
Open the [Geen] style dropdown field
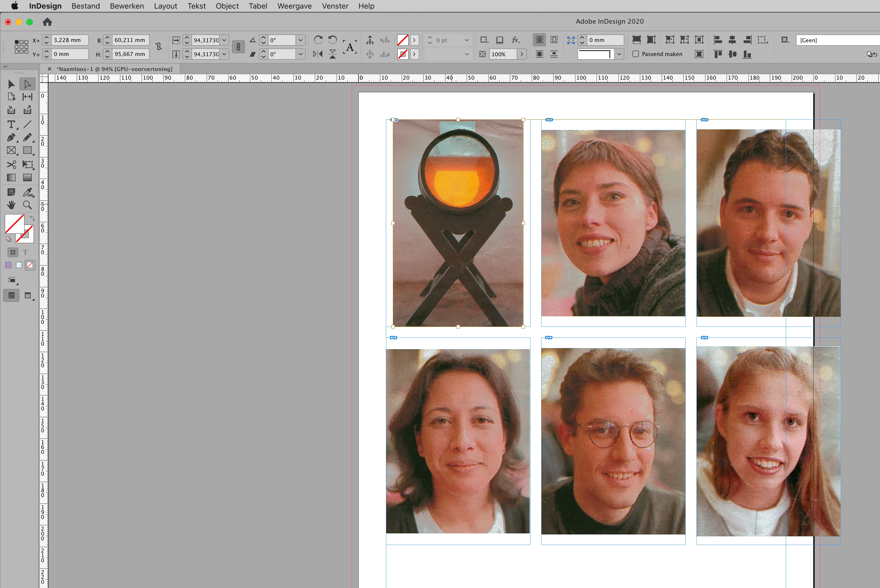click(836, 40)
